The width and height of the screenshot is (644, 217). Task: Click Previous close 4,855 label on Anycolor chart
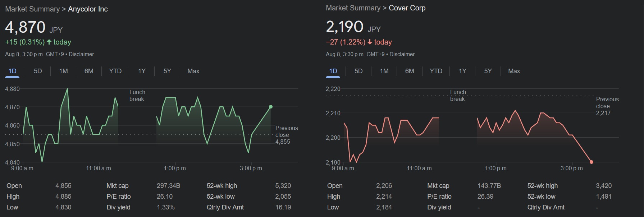(287, 135)
